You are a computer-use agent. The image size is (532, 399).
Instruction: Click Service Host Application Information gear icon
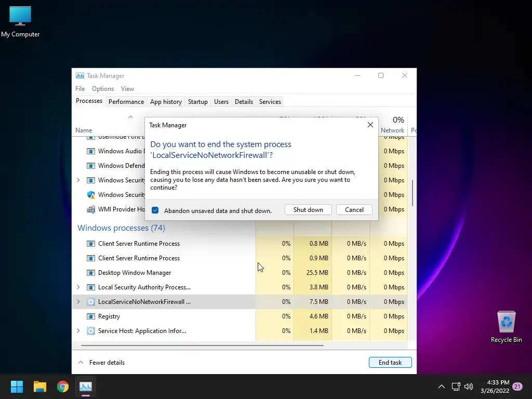pos(90,331)
